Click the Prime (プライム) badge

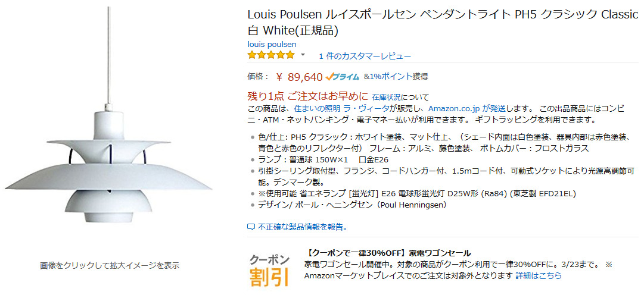[x=343, y=77]
